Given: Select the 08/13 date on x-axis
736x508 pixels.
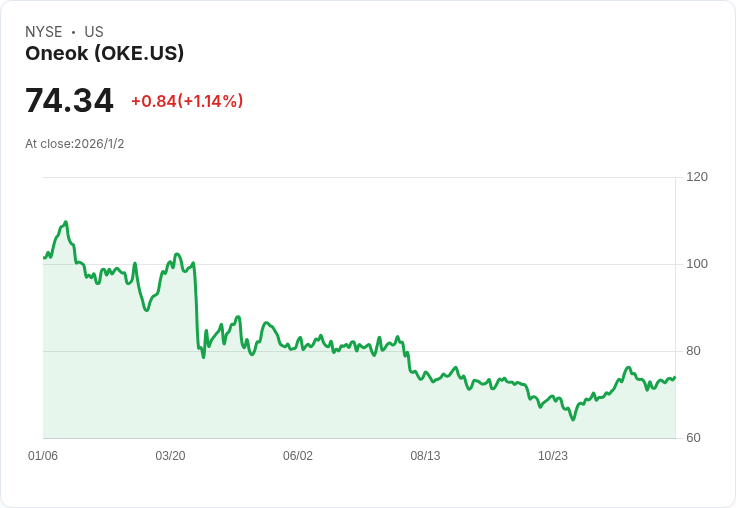Looking at the screenshot, I should pos(425,456).
